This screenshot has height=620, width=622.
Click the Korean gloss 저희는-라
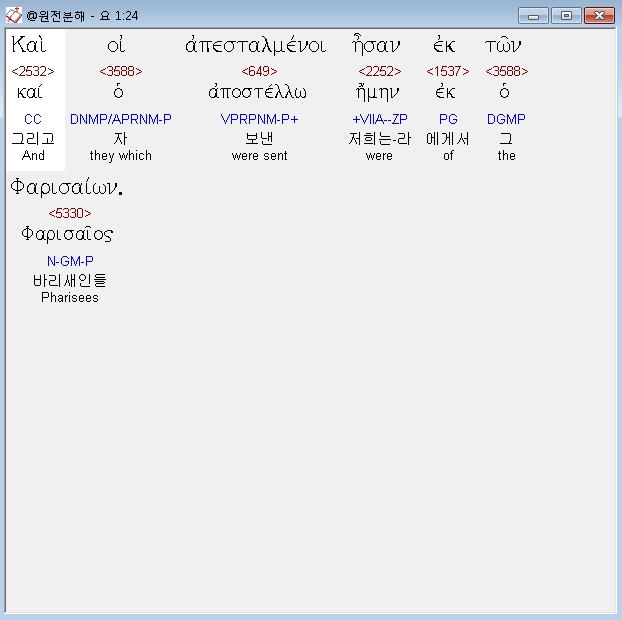tap(380, 139)
